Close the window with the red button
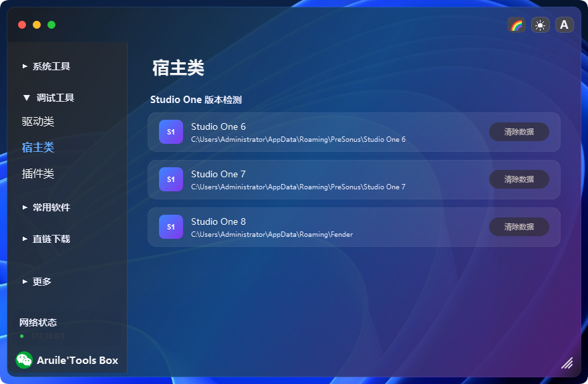This screenshot has width=588, height=384. point(22,25)
